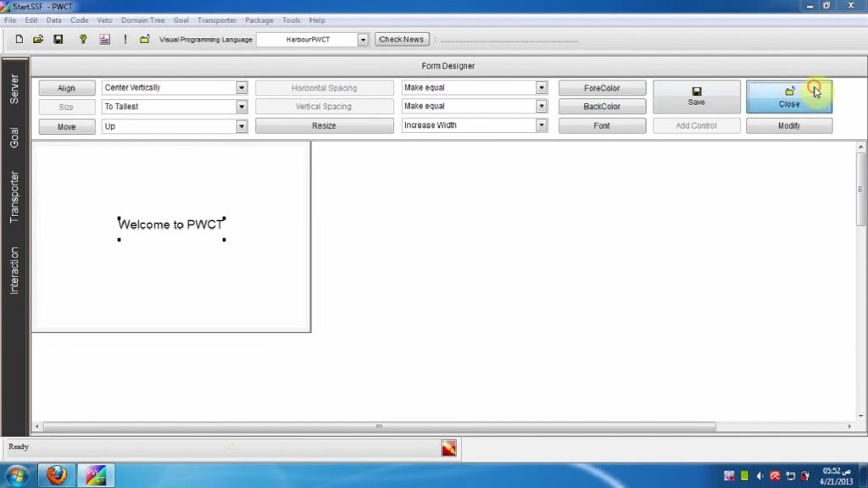
Task: Click the exclamation-mark run icon
Action: [x=125, y=38]
